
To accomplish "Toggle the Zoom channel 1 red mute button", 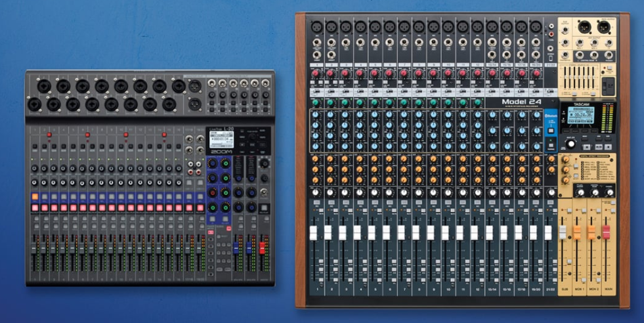I will tap(35, 207).
